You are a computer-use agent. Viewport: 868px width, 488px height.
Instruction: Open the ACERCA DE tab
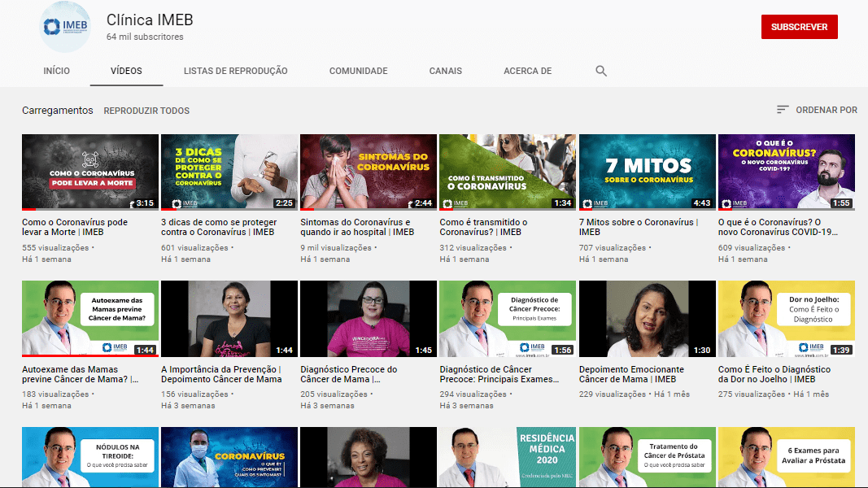pyautogui.click(x=528, y=71)
